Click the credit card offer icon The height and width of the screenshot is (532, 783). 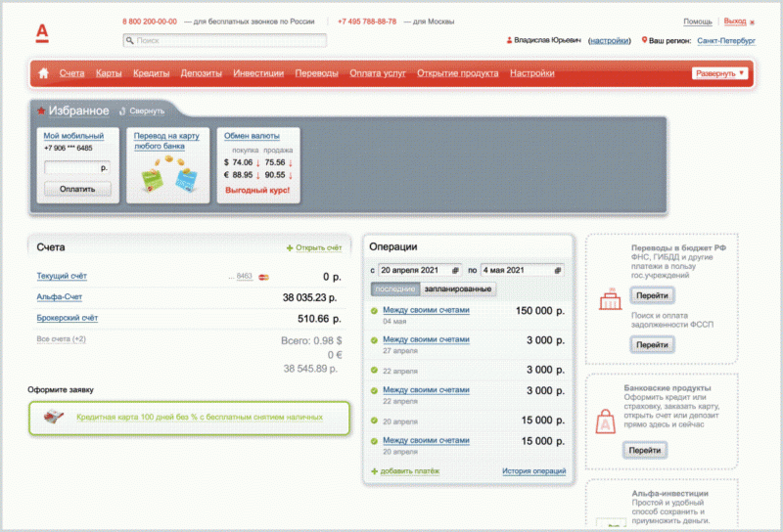point(56,417)
